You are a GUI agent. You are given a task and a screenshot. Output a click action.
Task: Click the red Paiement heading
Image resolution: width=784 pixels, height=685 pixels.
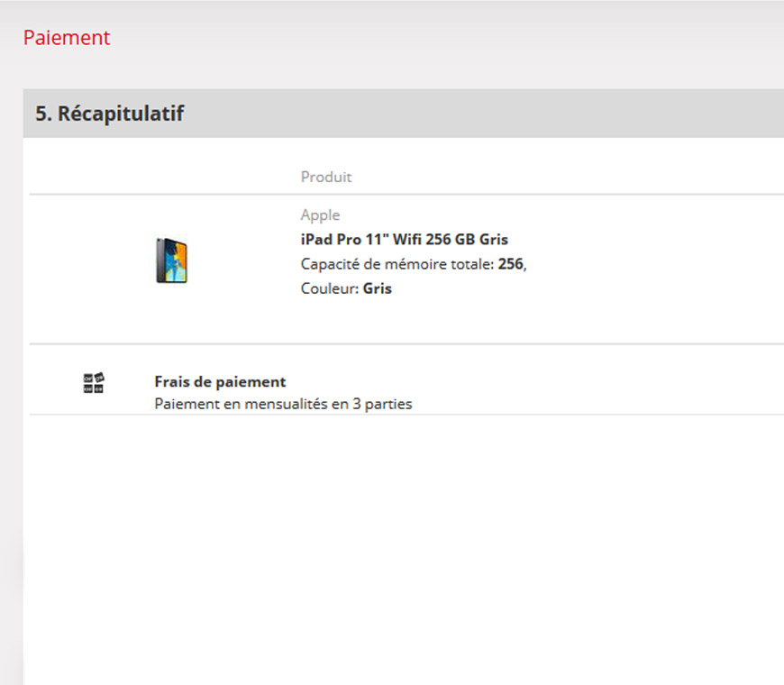pos(67,38)
